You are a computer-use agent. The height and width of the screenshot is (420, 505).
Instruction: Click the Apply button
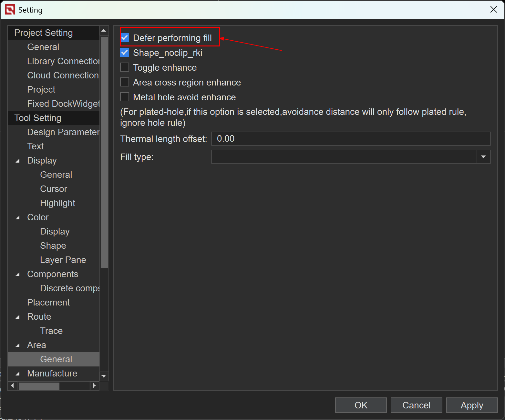click(472, 405)
